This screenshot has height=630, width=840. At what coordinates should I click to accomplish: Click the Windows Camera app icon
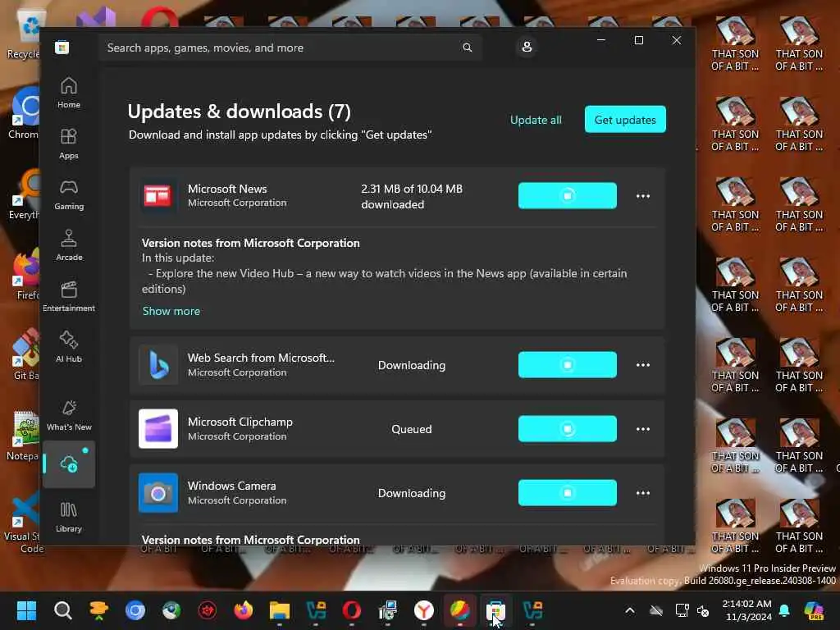pos(157,493)
